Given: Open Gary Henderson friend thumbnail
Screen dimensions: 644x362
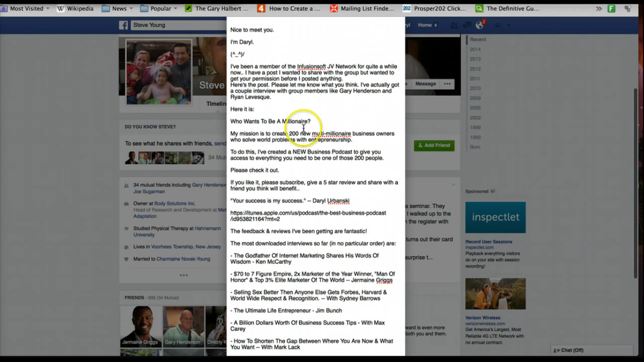Looking at the screenshot, I should click(x=183, y=327).
